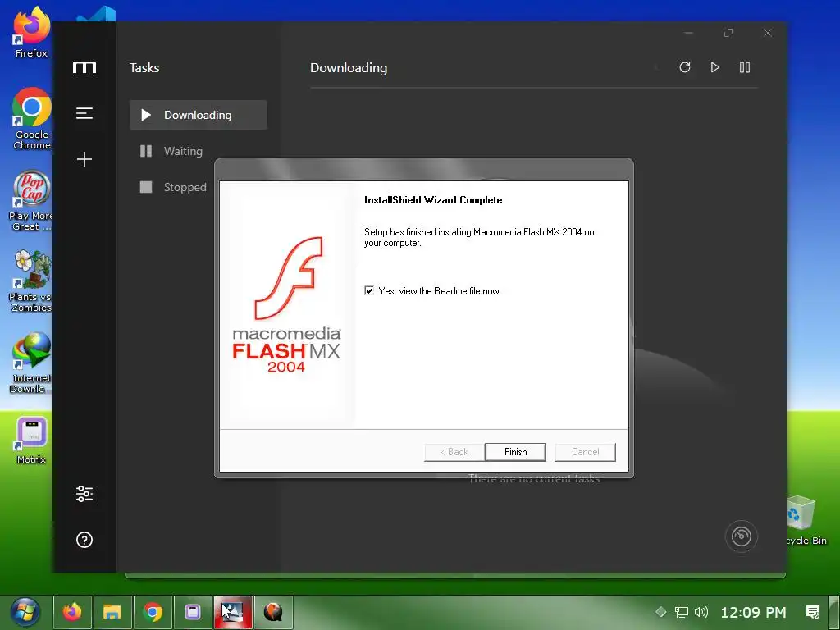Click the Motrix logo in sidebar
The image size is (840, 630).
(x=84, y=67)
